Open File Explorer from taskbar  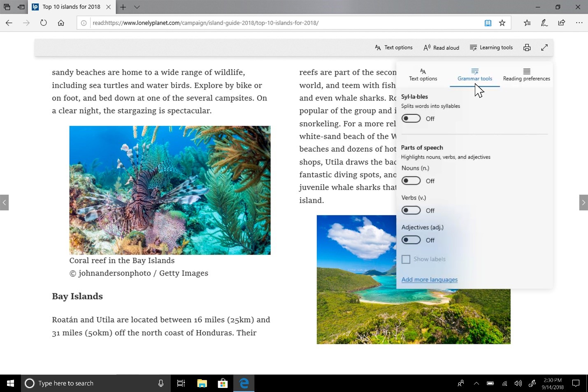[202, 383]
